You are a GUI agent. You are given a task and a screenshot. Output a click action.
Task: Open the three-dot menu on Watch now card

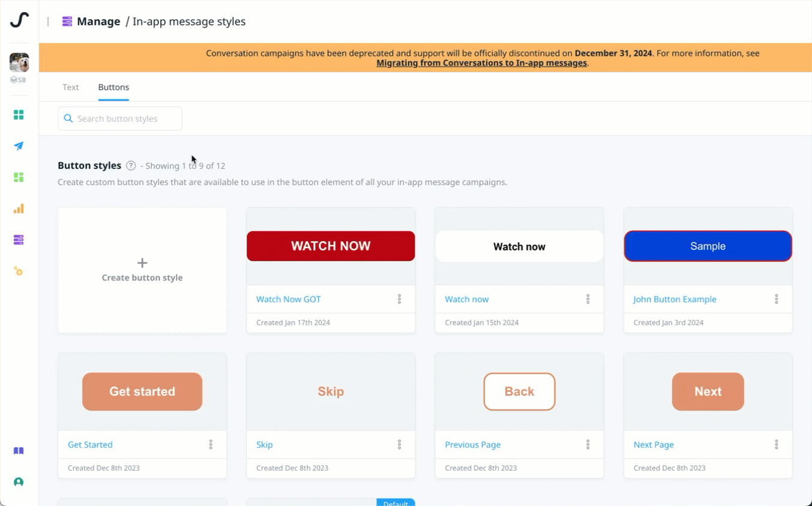588,299
